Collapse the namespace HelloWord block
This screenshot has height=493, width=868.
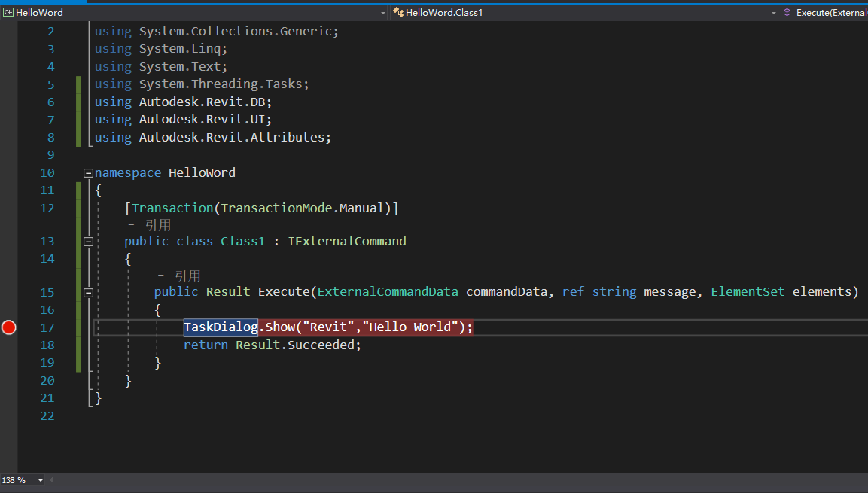click(x=88, y=173)
